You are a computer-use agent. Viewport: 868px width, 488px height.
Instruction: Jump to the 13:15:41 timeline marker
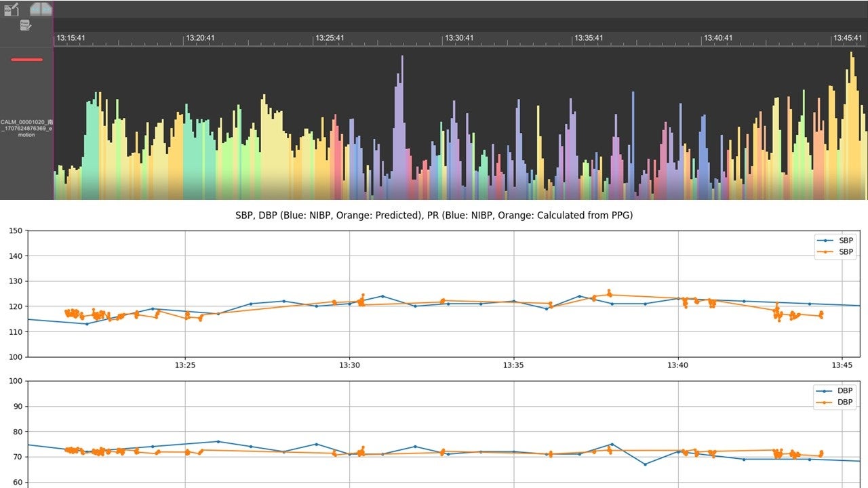pos(70,39)
